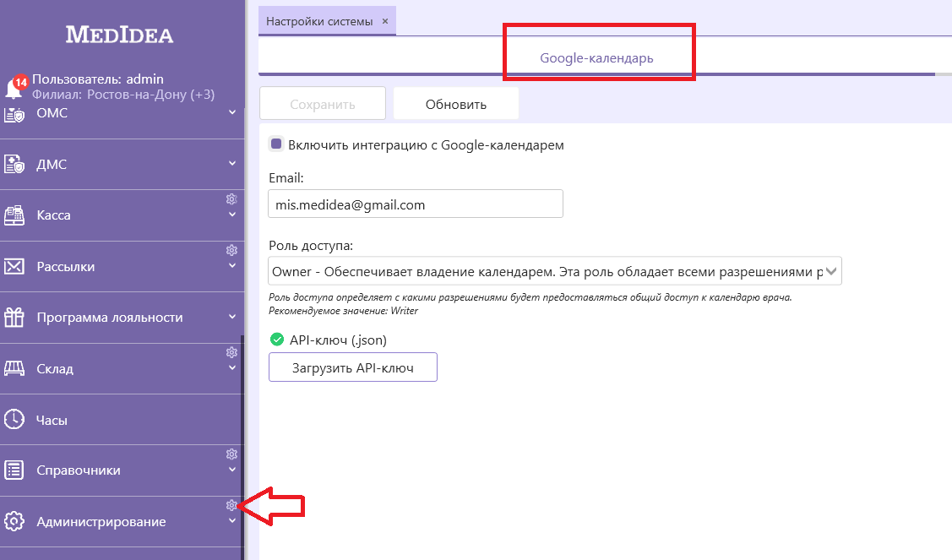Click the green API-key status checkmark
The width and height of the screenshot is (952, 560).
[277, 340]
